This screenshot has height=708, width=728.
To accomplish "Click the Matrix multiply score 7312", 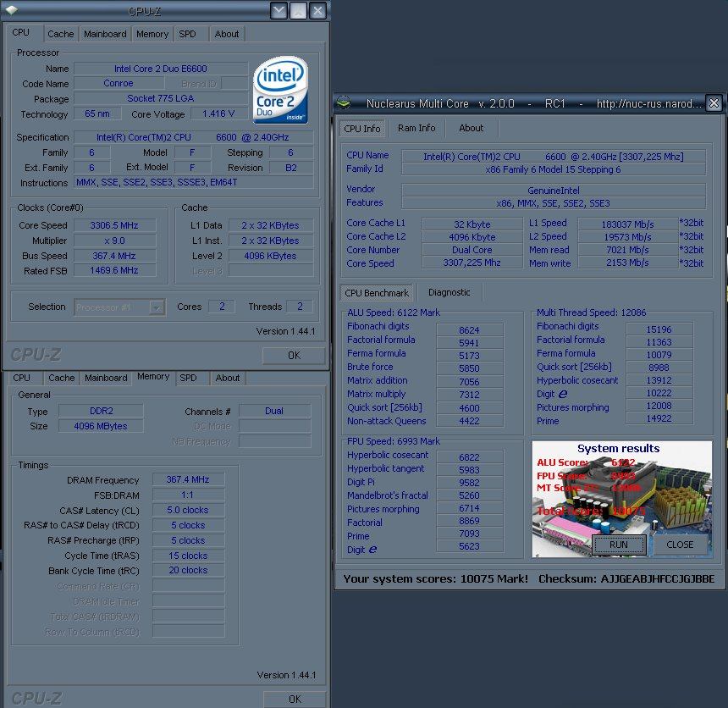I will (x=470, y=395).
